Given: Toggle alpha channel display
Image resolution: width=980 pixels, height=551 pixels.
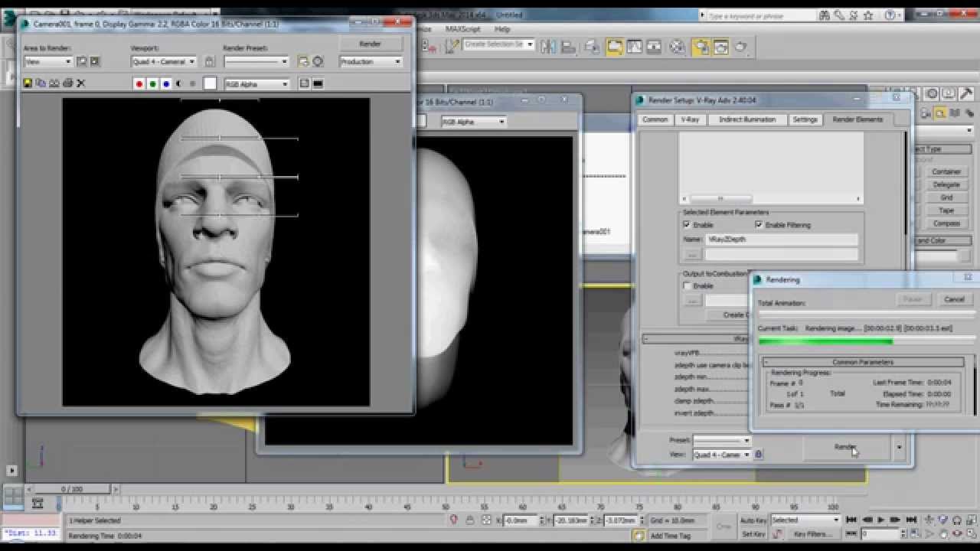Looking at the screenshot, I should (x=178, y=84).
